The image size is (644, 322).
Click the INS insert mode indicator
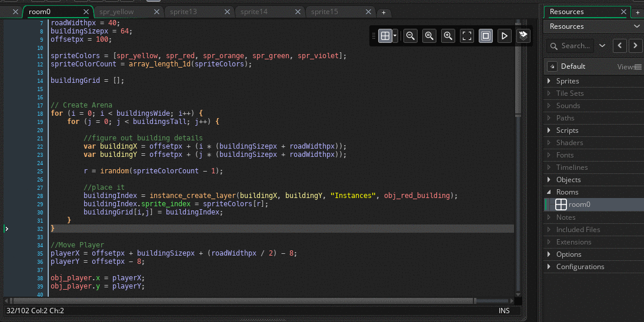(504, 310)
